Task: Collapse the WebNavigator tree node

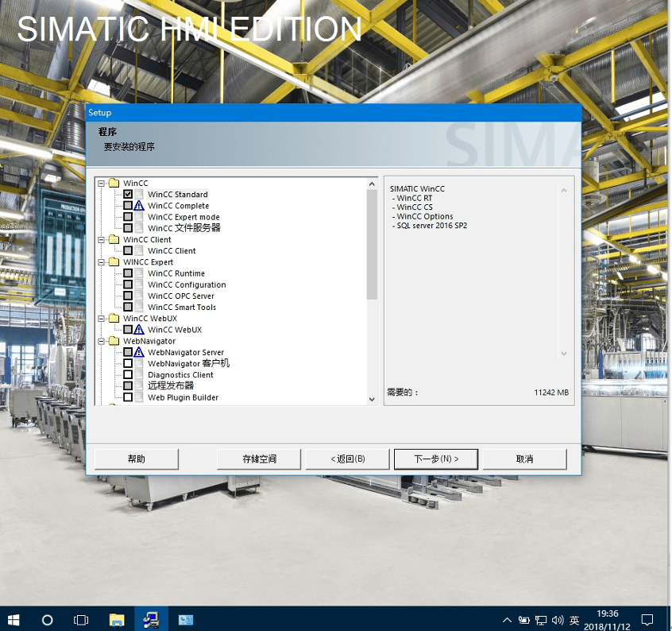Action: 102,341
